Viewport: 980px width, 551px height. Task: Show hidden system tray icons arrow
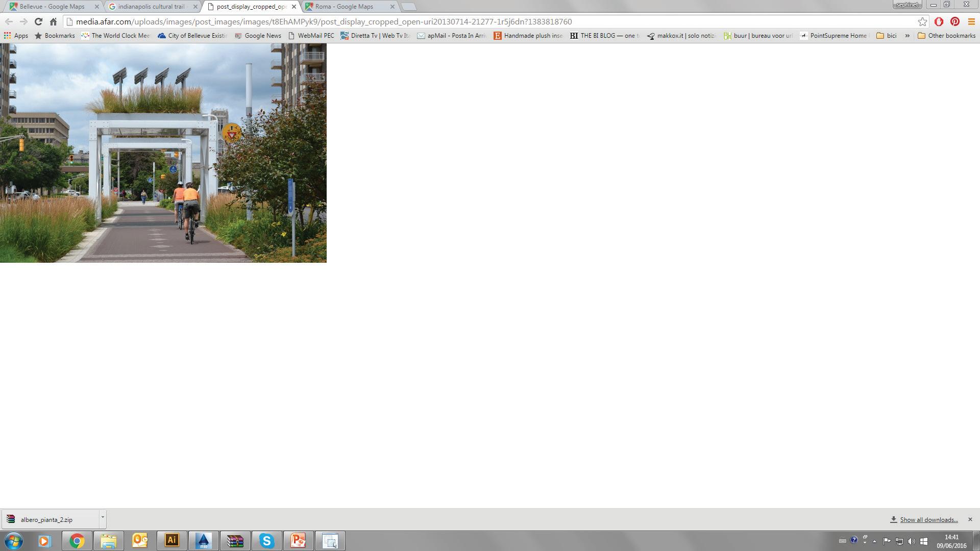point(874,541)
